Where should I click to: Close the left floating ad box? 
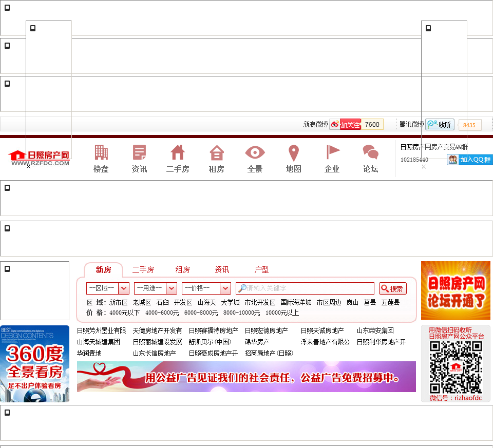click(x=29, y=166)
